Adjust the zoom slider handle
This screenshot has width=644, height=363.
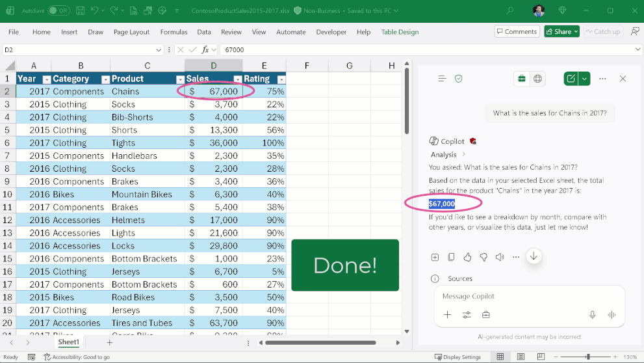(x=587, y=356)
